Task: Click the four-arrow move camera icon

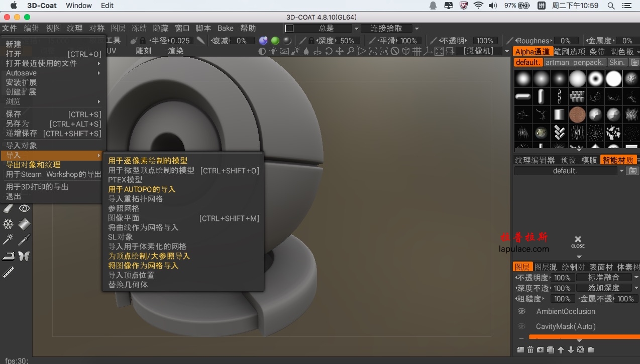Action: pos(340,51)
